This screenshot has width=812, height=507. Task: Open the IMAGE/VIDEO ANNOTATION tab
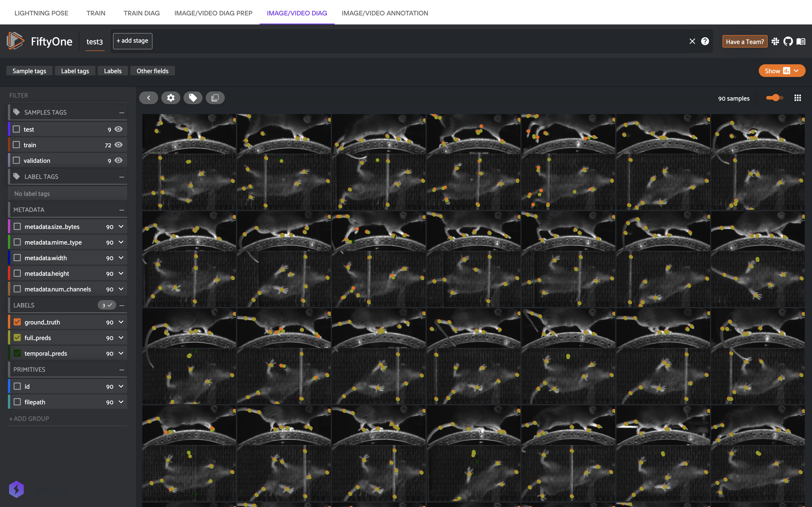(384, 13)
